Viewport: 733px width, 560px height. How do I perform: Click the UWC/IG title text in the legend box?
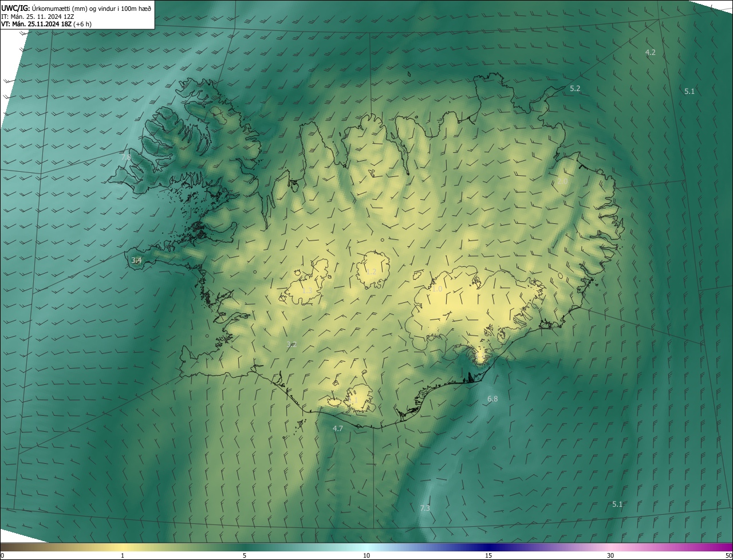pos(15,7)
